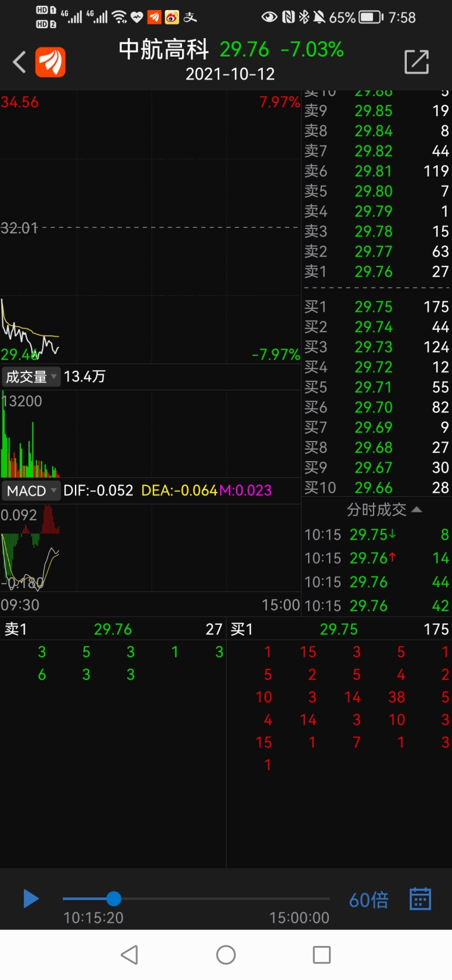The width and height of the screenshot is (452, 980).
Task: Tap the 2021-10-12 date label
Action: (230, 74)
